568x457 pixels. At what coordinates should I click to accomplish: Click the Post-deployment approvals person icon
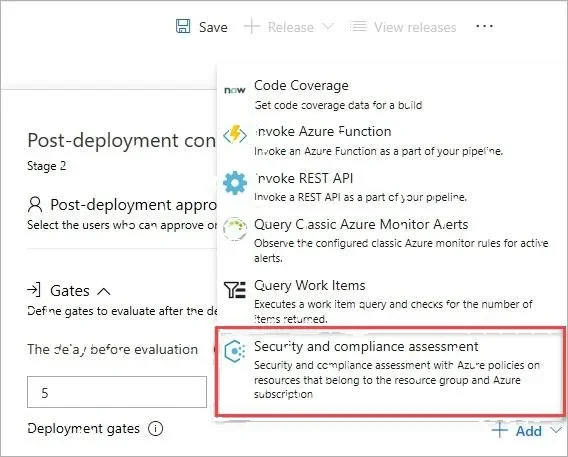pos(35,205)
